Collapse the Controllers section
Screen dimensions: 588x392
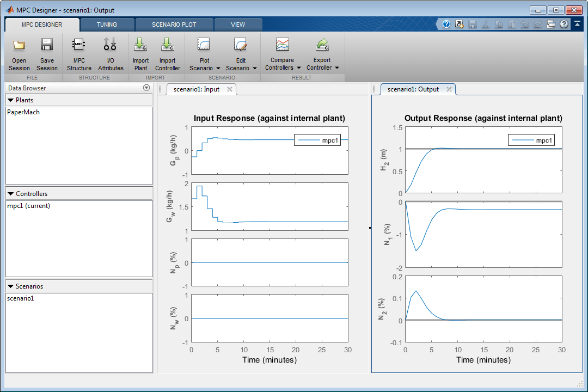(10, 194)
